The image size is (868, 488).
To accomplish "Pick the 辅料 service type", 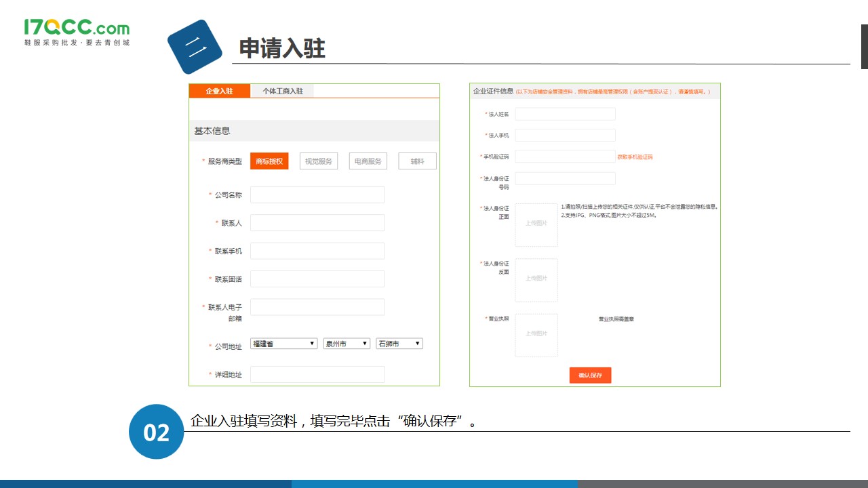I will coord(417,161).
